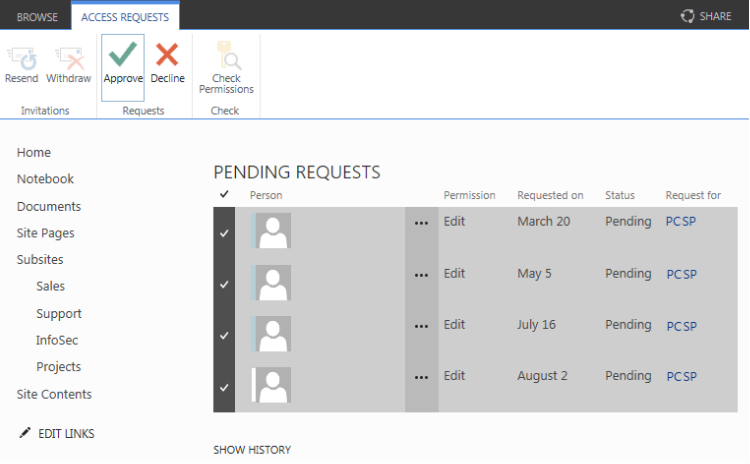
Task: Click SHOW HISTORY link
Action: (252, 450)
